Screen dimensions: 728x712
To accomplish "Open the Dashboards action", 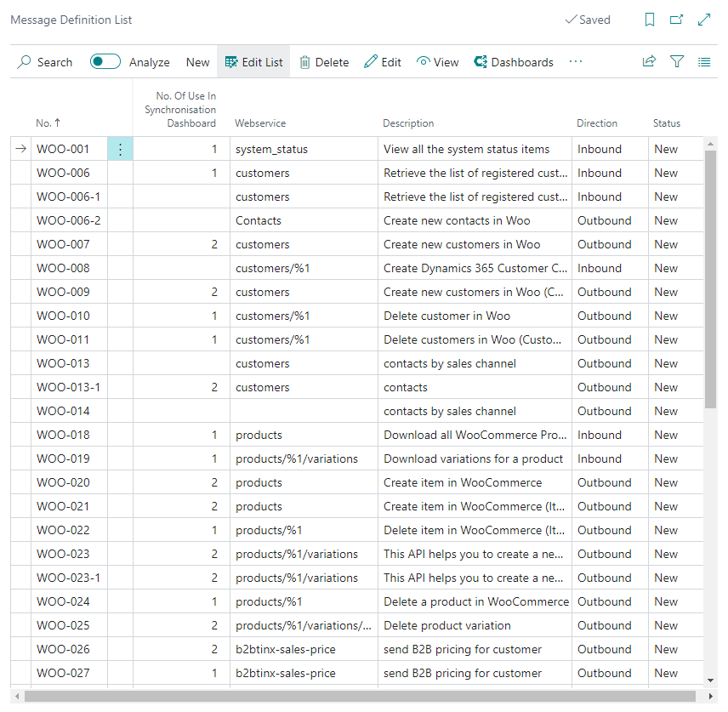I will (514, 62).
